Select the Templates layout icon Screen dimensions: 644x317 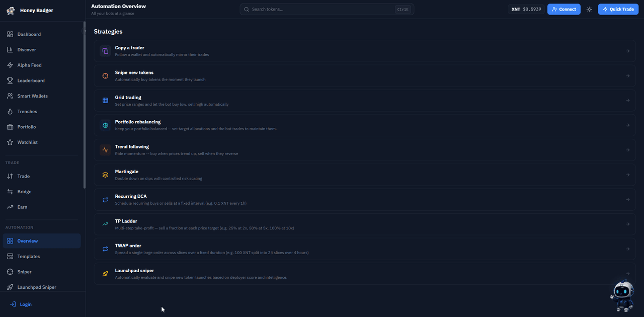[10, 257]
